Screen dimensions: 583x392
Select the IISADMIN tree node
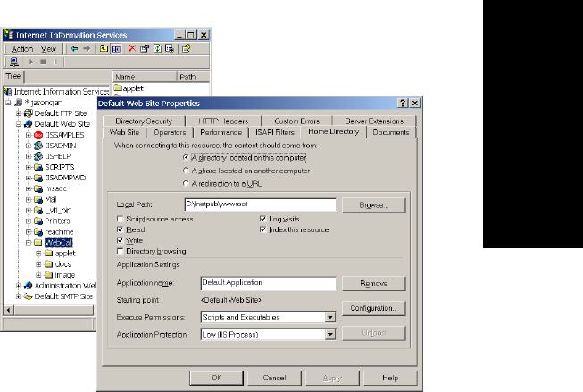pyautogui.click(x=60, y=146)
